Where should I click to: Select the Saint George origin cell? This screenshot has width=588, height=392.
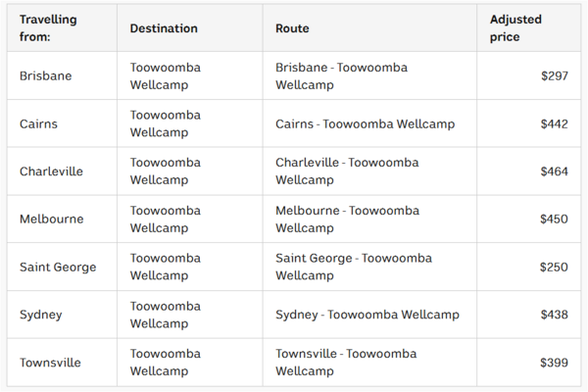tap(58, 268)
